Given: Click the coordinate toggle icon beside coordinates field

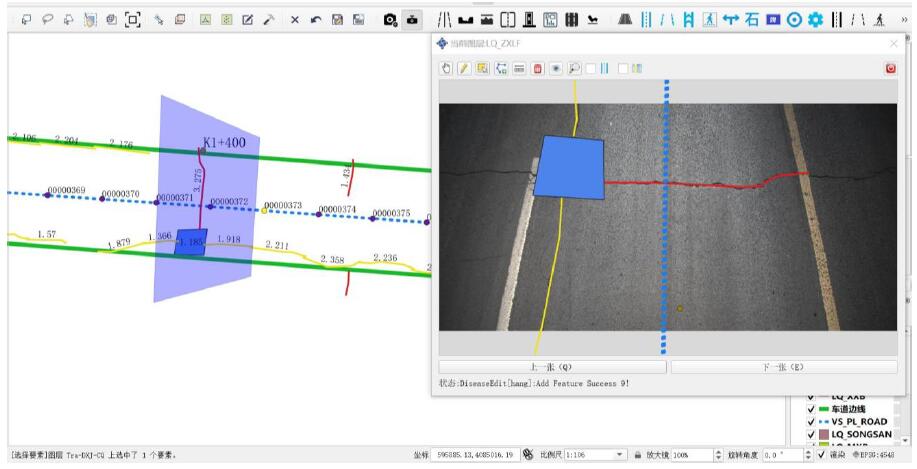Looking at the screenshot, I should click(528, 454).
